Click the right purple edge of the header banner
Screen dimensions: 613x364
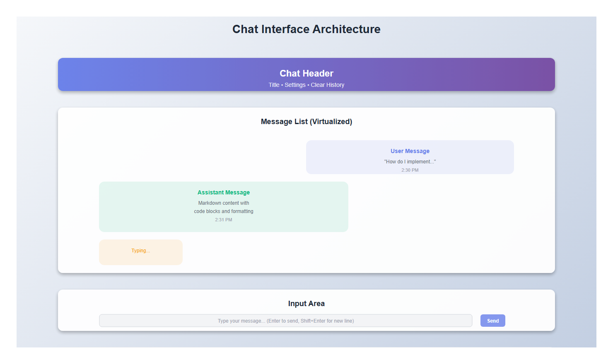coord(547,74)
